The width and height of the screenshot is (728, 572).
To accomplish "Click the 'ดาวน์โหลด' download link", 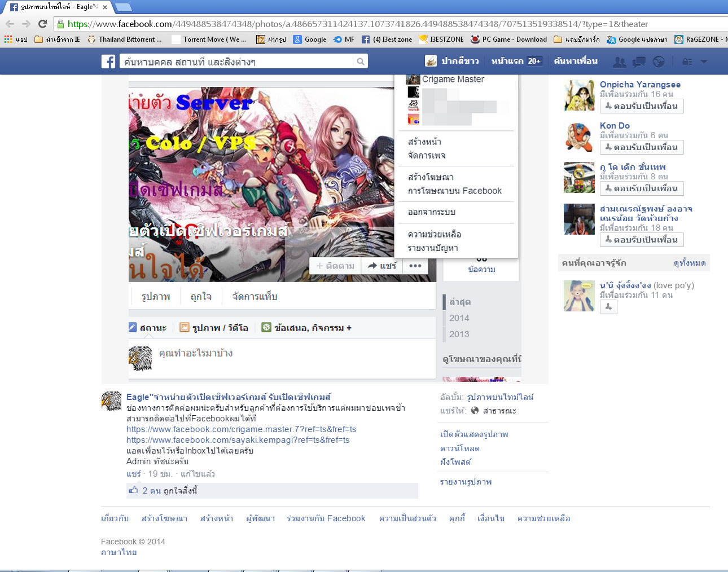I will (460, 448).
